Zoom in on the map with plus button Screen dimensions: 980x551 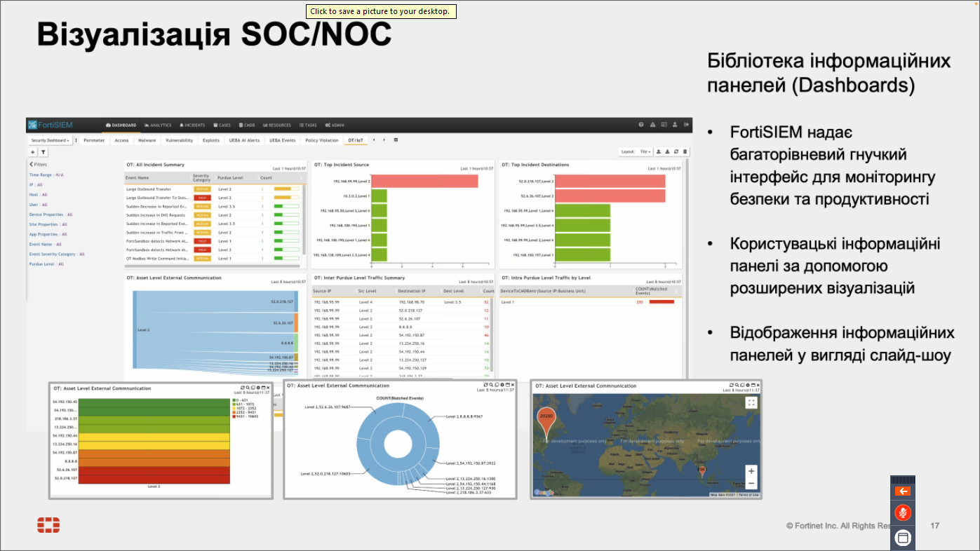click(751, 471)
